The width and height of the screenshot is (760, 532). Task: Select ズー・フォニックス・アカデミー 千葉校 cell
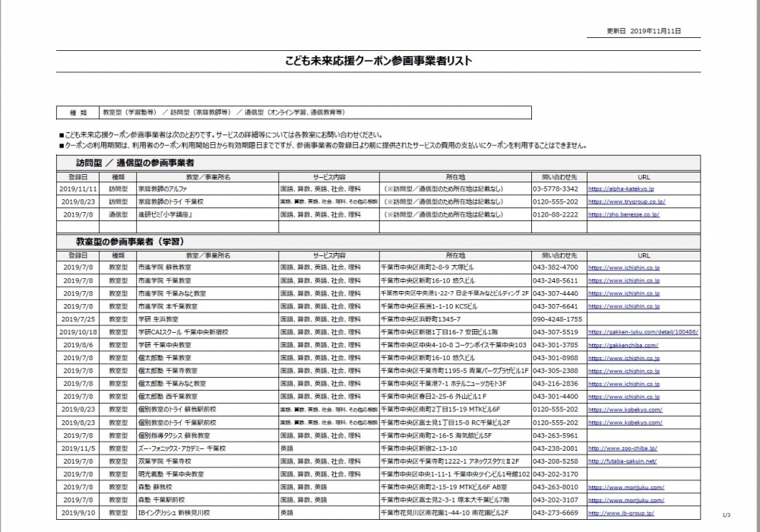pos(207,448)
